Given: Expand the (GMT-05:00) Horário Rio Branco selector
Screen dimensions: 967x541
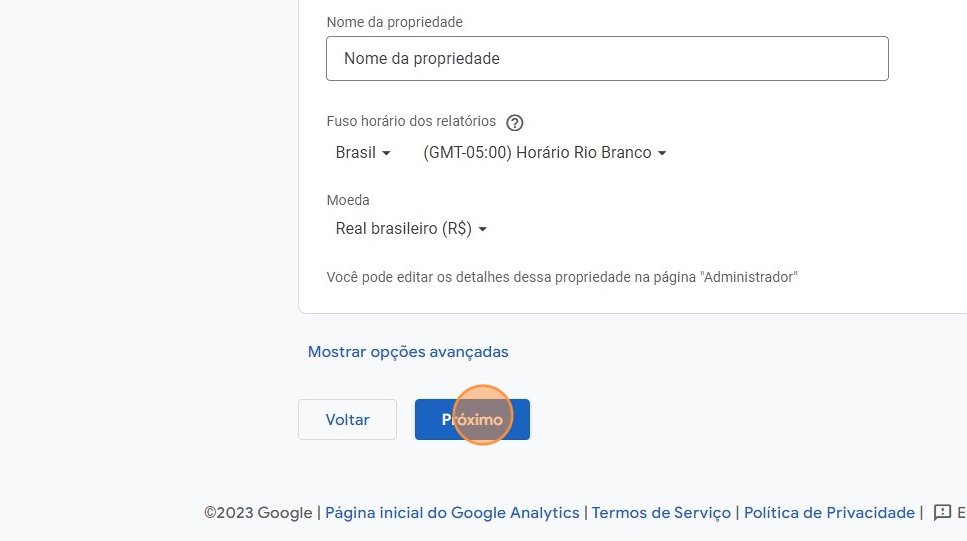Looking at the screenshot, I should [544, 153].
